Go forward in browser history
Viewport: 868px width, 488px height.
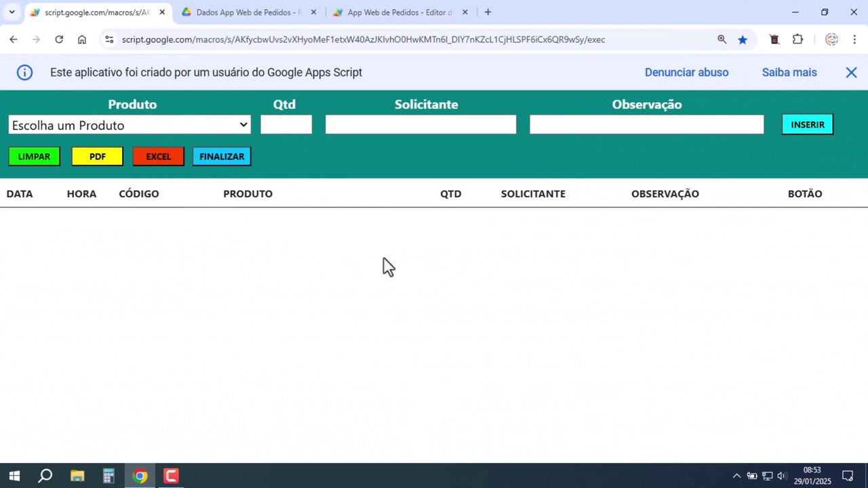tap(36, 39)
